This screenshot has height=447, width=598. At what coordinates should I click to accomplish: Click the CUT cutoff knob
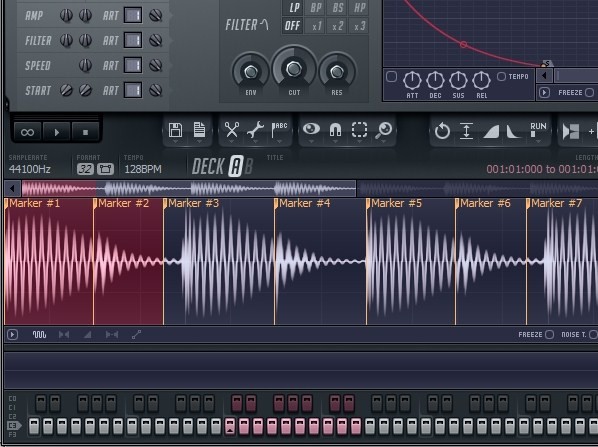pos(294,69)
